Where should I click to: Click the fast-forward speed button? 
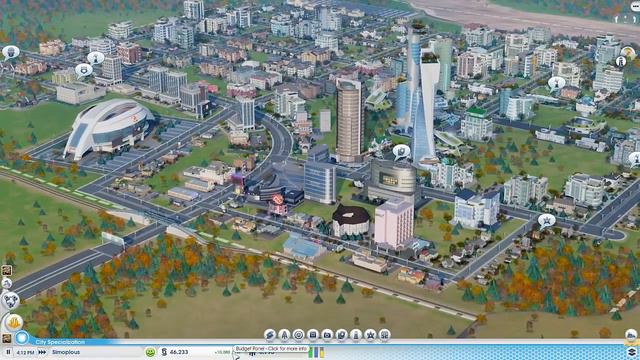click(x=42, y=352)
